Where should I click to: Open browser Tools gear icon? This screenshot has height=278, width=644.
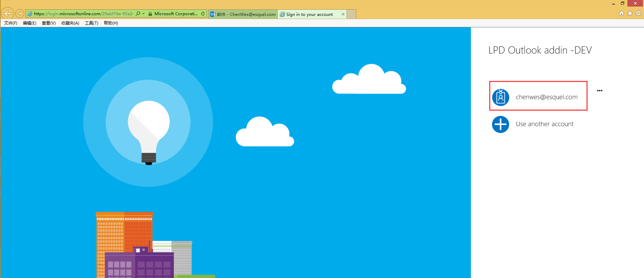638,13
